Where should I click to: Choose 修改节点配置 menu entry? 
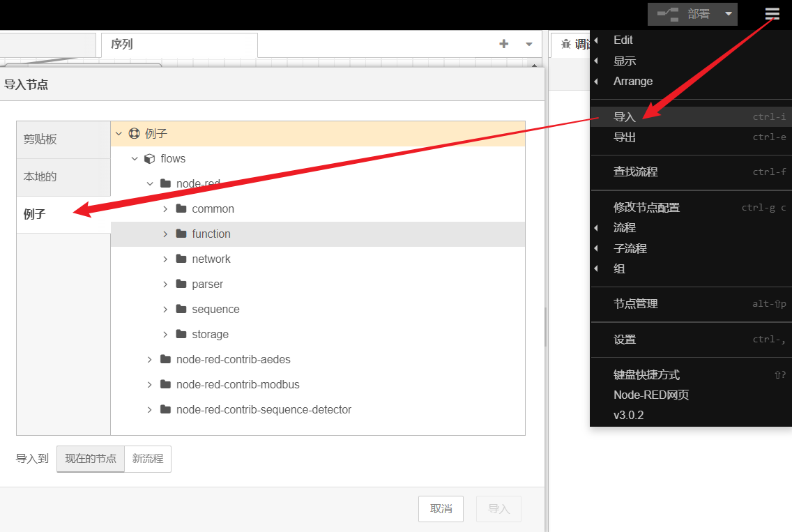point(691,208)
